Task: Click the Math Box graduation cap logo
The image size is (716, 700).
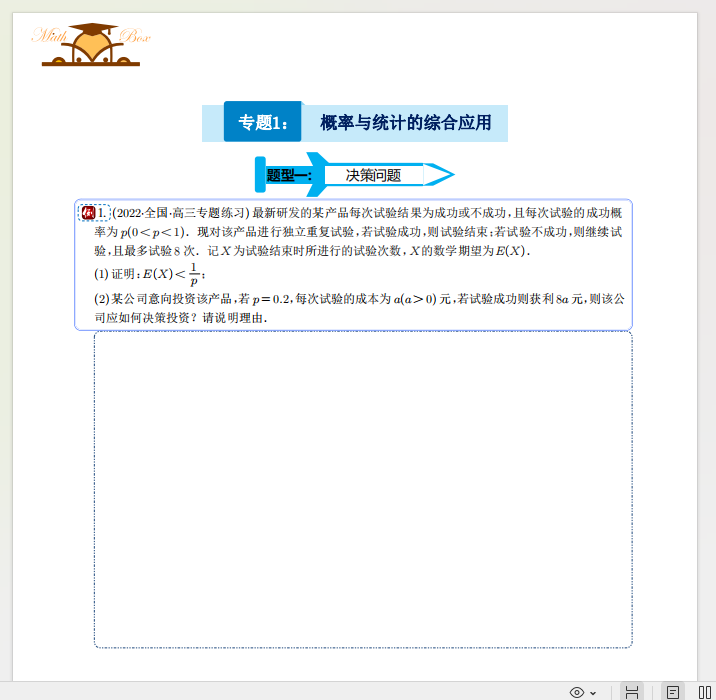Action: click(91, 46)
